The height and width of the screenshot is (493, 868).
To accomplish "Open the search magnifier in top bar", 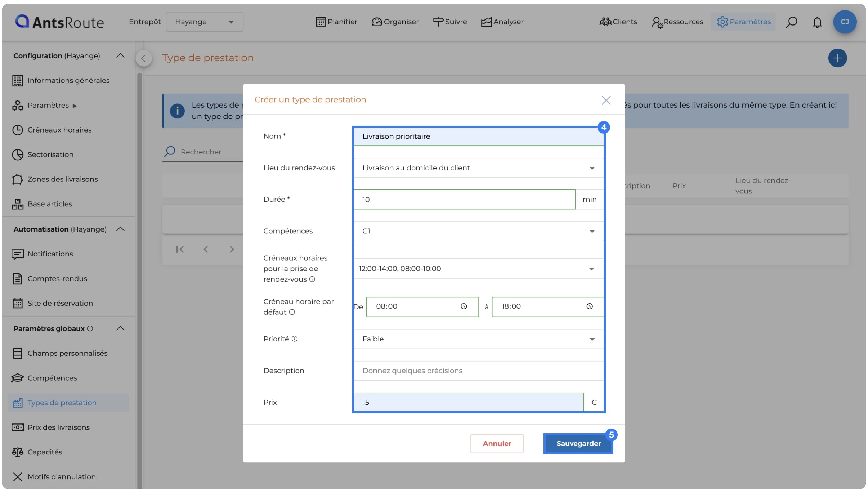I will [791, 22].
